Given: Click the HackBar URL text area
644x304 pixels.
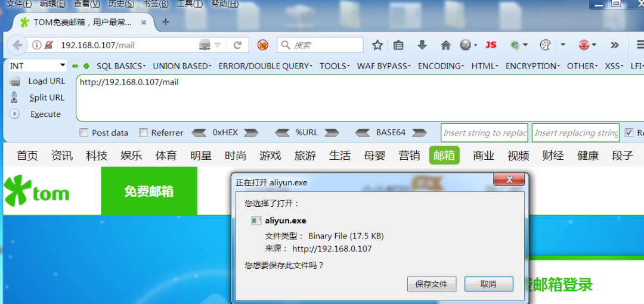Looking at the screenshot, I should click(x=360, y=98).
